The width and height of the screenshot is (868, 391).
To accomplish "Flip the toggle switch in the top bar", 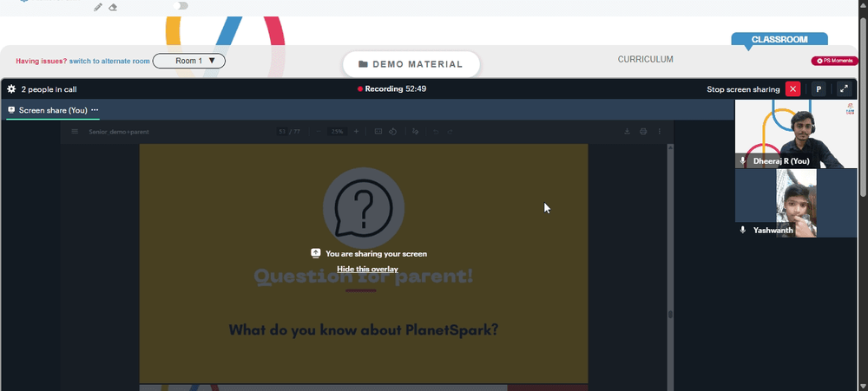I will point(181,5).
